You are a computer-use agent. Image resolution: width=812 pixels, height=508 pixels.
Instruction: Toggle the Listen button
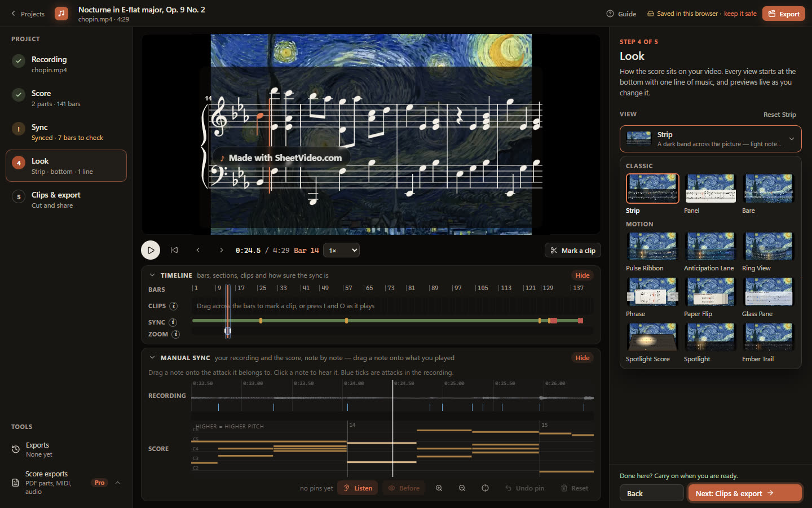(358, 488)
